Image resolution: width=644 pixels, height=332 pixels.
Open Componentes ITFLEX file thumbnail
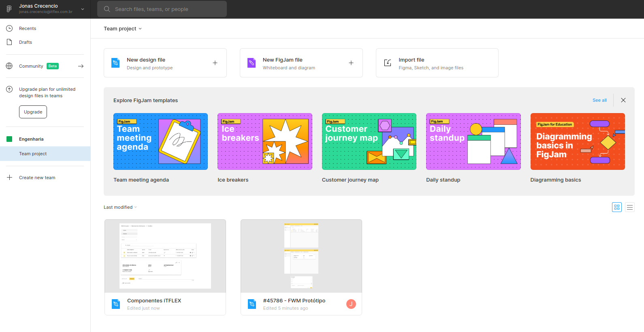[x=165, y=256]
